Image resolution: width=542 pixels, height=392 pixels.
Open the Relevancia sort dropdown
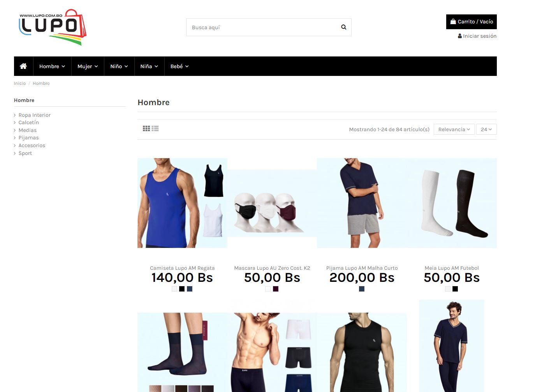454,129
